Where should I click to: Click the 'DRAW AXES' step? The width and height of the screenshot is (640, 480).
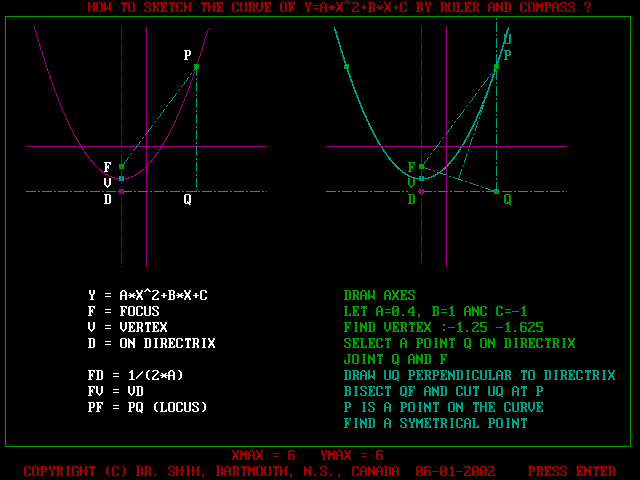pos(380,295)
